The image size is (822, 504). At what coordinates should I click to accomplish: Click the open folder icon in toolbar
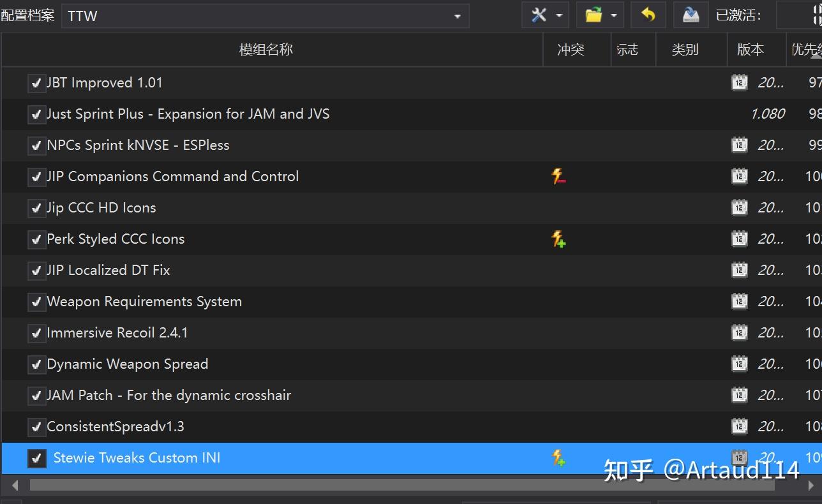tap(594, 14)
